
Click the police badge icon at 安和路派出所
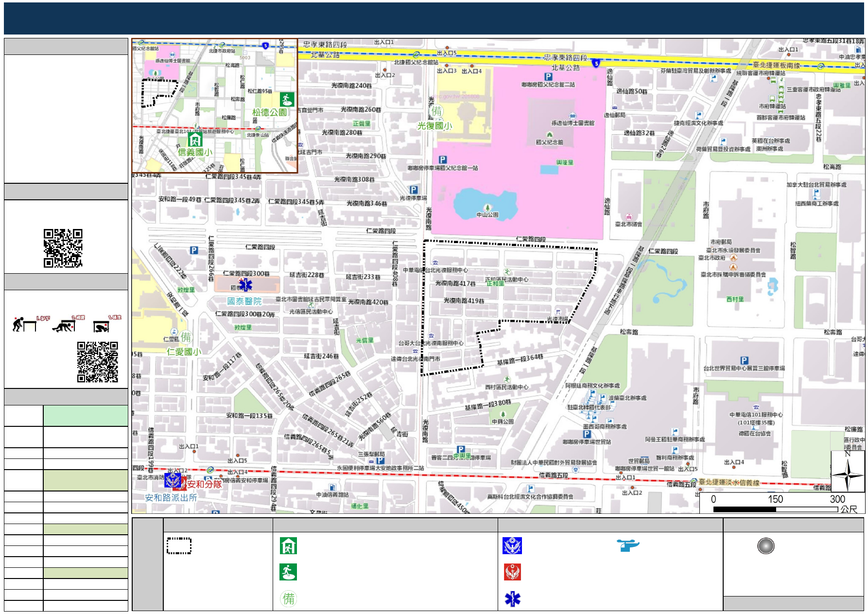[173, 480]
